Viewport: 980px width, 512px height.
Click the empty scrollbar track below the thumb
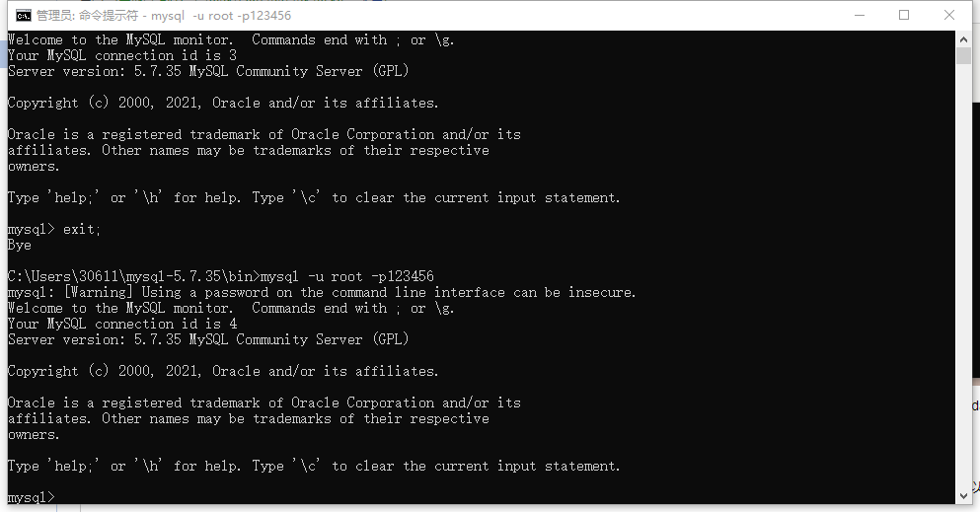[x=963, y=274]
